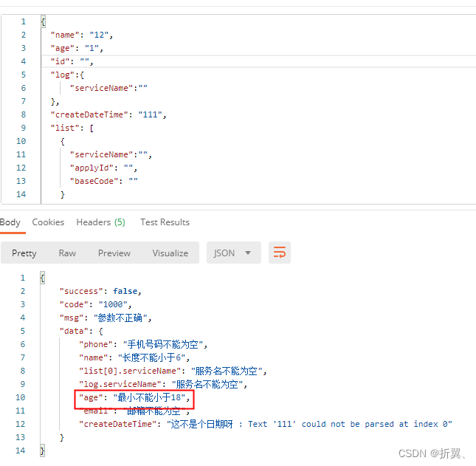
Task: Click the "createDateTime" error message line
Action: click(x=266, y=424)
